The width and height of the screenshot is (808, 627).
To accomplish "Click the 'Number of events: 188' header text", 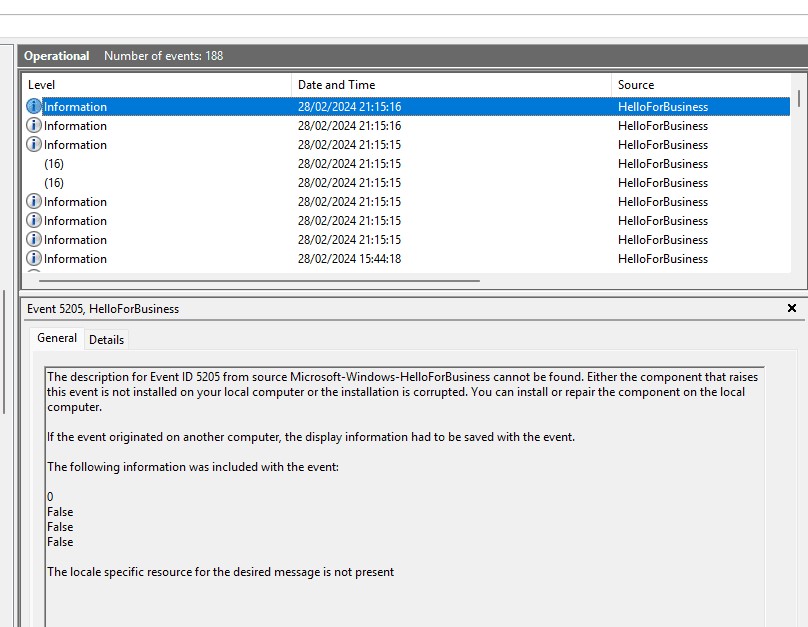I will [163, 56].
